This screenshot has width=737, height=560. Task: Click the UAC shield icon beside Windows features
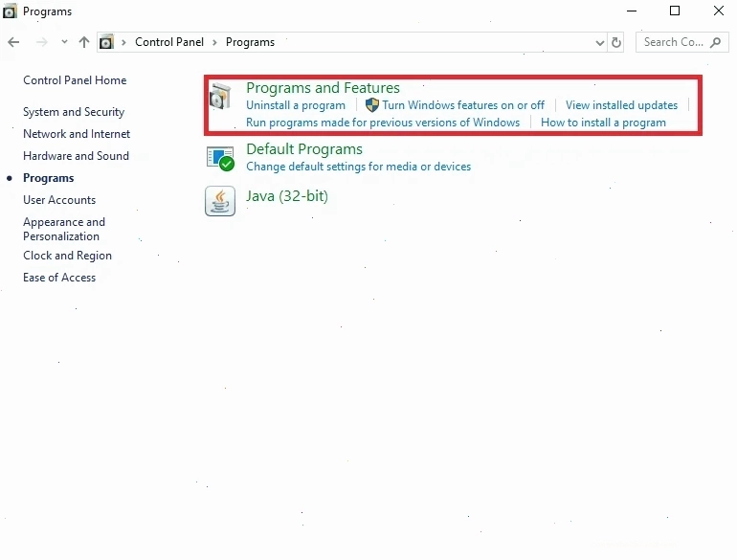(x=371, y=105)
